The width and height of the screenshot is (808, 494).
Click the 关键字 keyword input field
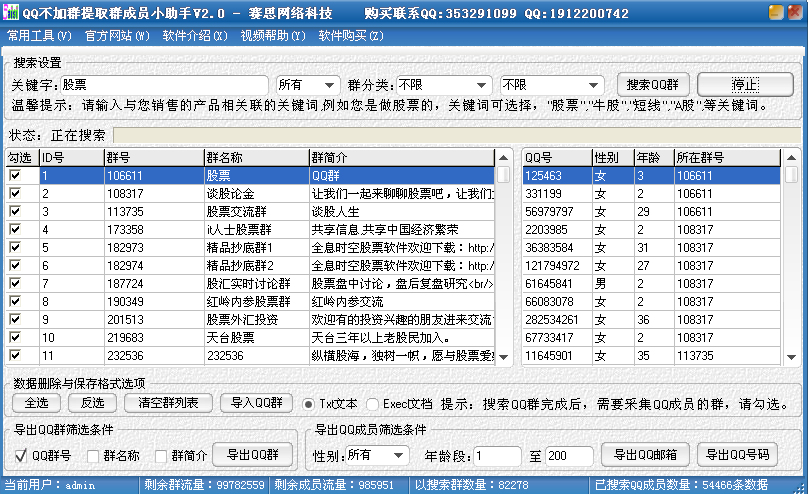click(x=164, y=85)
